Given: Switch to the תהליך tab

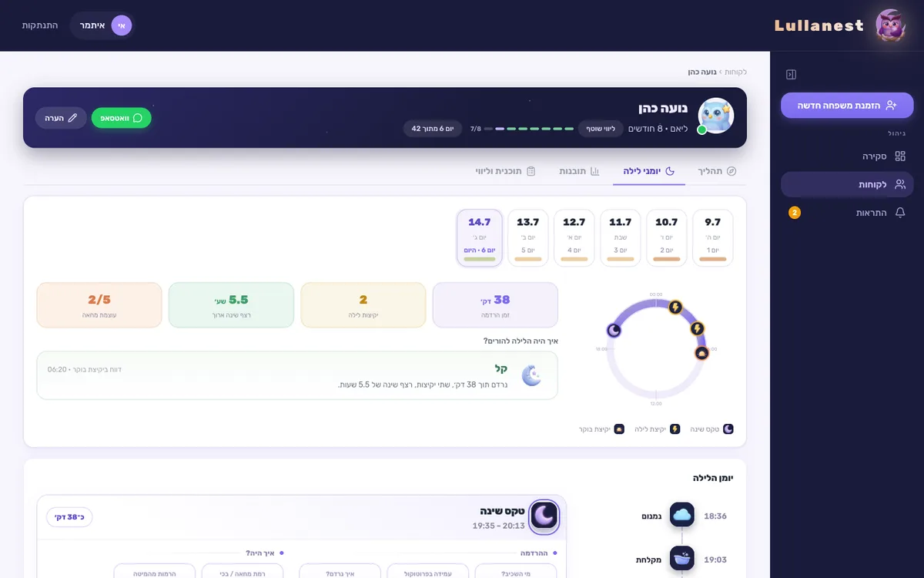Looking at the screenshot, I should pos(716,171).
